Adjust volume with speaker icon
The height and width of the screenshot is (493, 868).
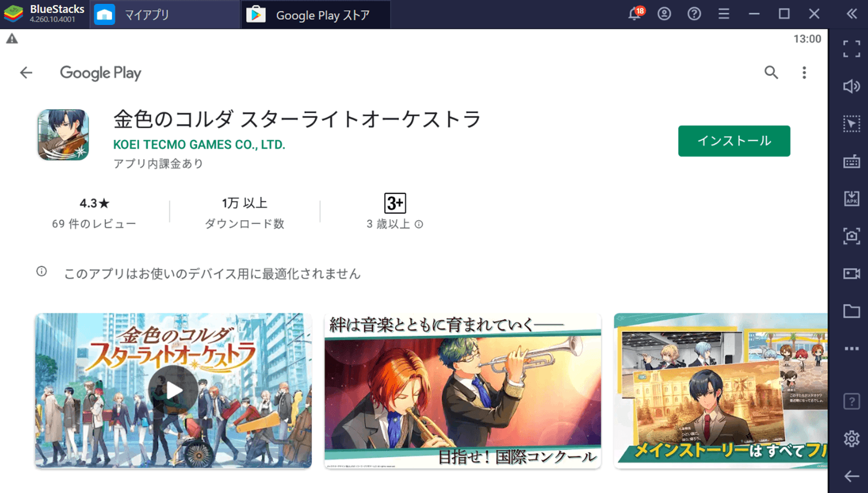(x=851, y=86)
